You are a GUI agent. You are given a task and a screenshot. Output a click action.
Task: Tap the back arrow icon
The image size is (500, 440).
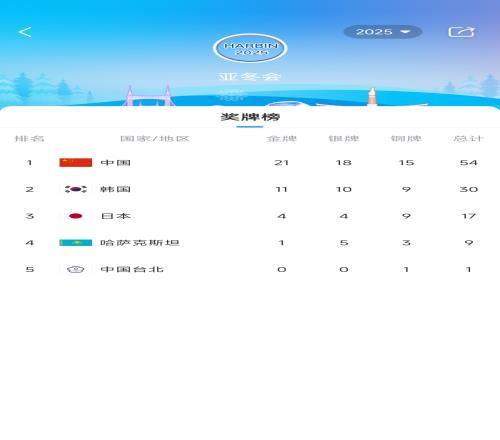click(25, 32)
